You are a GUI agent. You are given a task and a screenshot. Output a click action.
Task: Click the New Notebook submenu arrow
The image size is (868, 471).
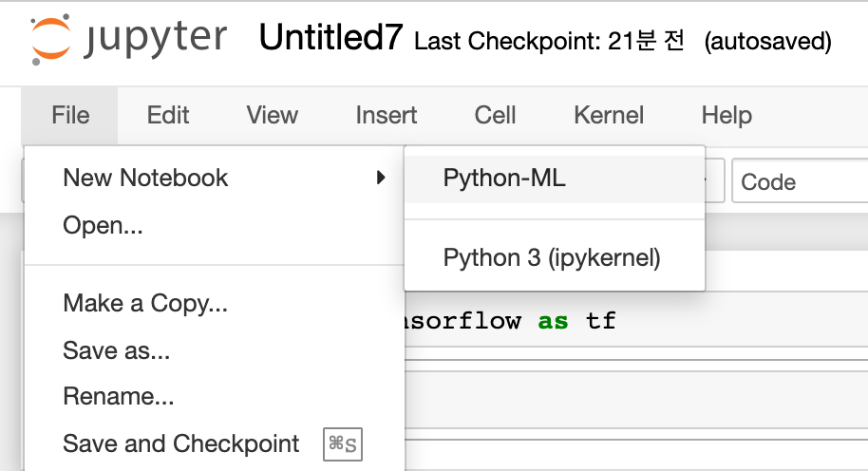[x=380, y=178]
